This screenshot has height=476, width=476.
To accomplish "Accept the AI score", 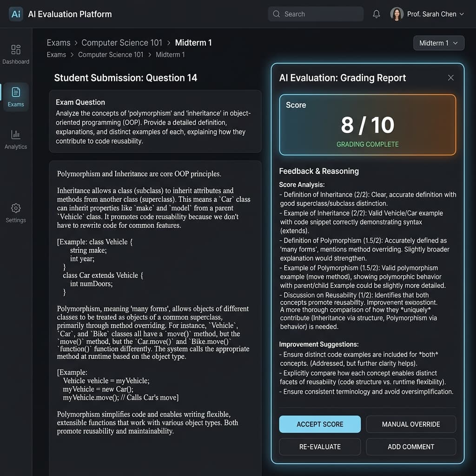I will pos(320,424).
